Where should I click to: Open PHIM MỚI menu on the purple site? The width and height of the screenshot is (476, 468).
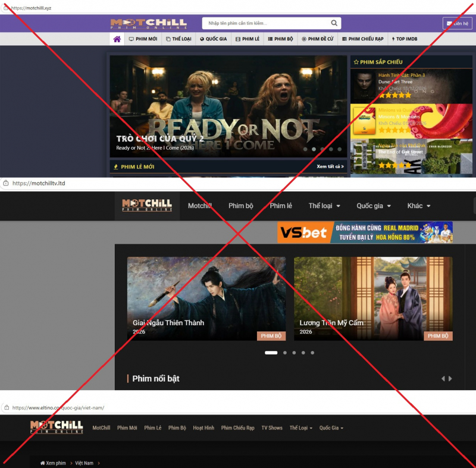pos(143,39)
